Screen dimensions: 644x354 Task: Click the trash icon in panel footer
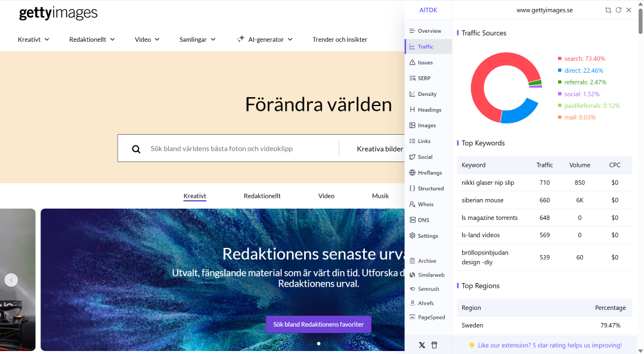pos(434,345)
